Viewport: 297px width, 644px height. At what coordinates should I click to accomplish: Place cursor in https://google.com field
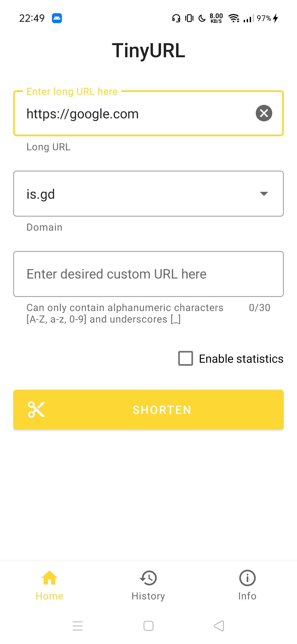tap(135, 113)
